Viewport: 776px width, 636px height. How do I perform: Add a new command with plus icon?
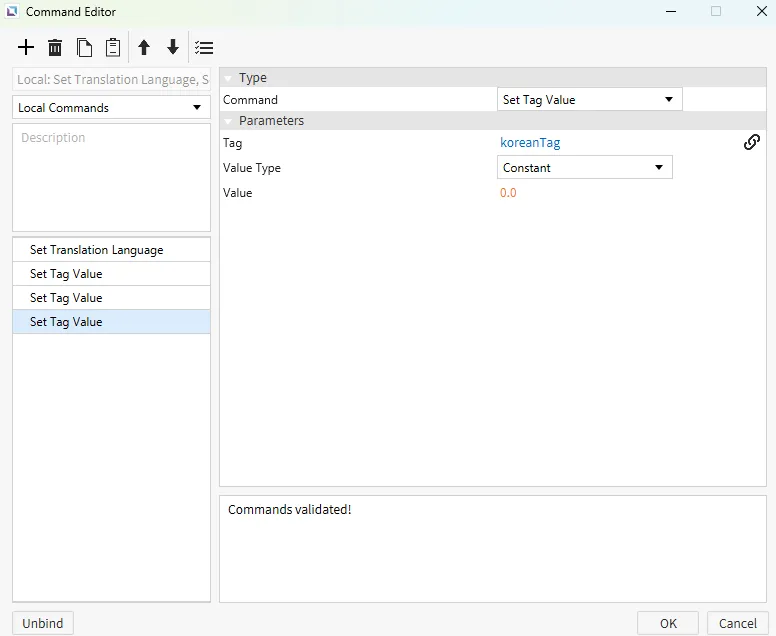26,48
